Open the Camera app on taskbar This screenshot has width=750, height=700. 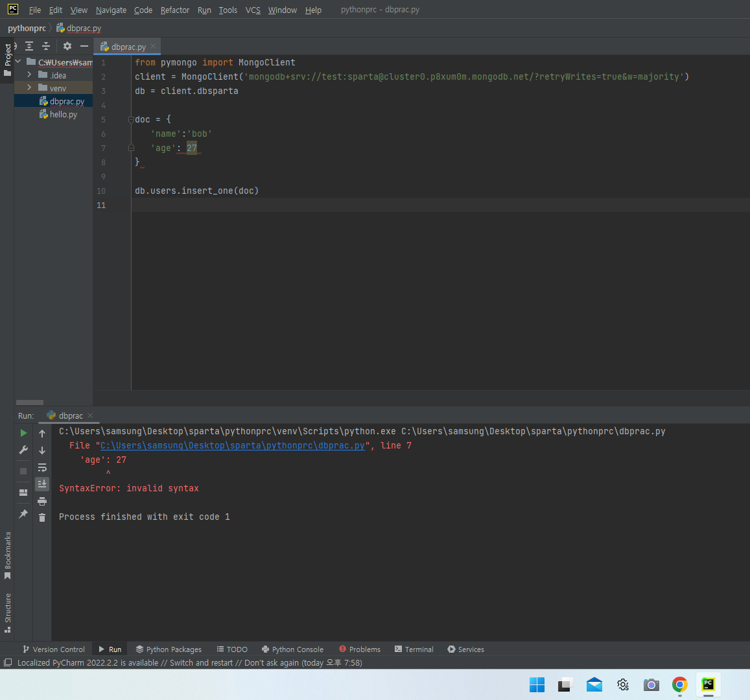click(651, 684)
